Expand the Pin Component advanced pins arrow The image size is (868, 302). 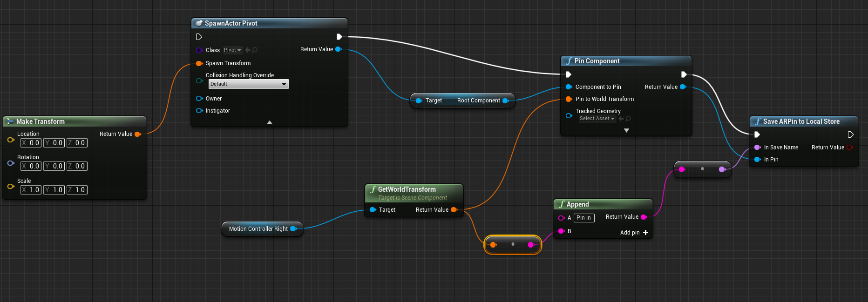point(626,131)
